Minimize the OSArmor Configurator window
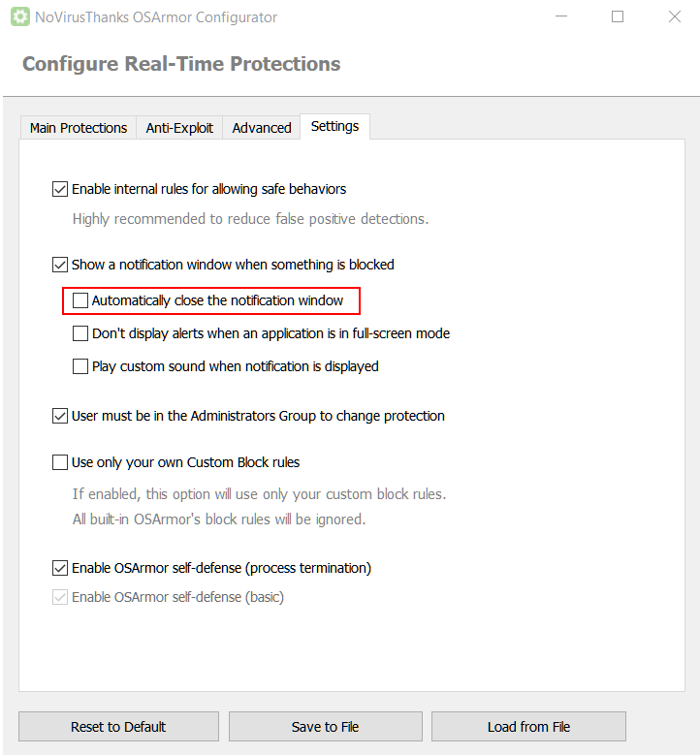This screenshot has width=700, height=755. [x=561, y=17]
